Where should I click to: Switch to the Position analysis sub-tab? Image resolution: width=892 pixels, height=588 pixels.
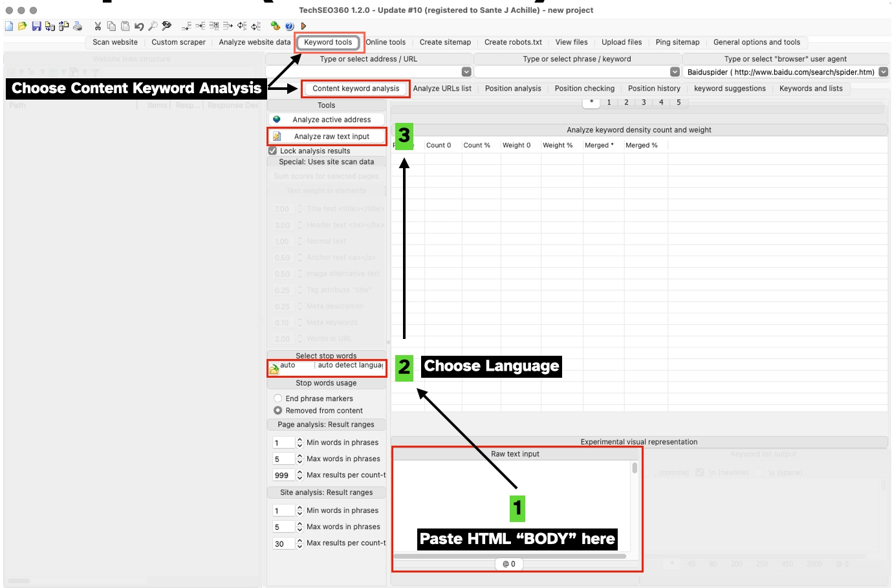(x=513, y=89)
